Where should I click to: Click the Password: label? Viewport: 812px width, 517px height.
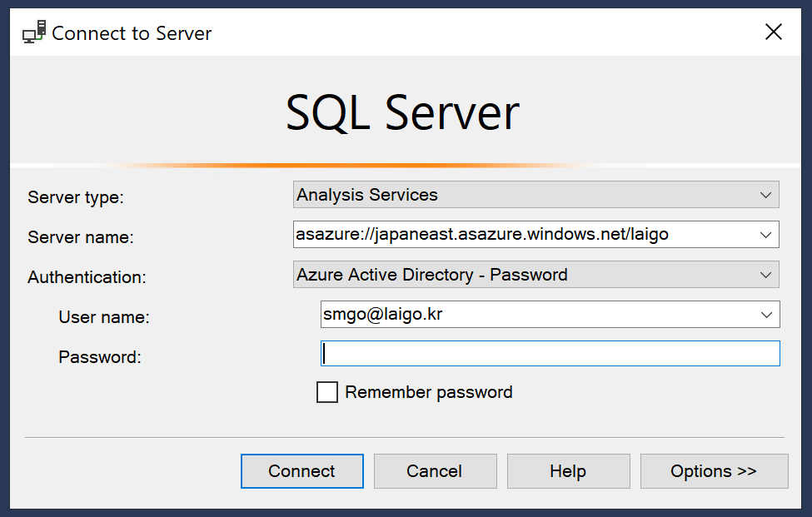point(100,357)
